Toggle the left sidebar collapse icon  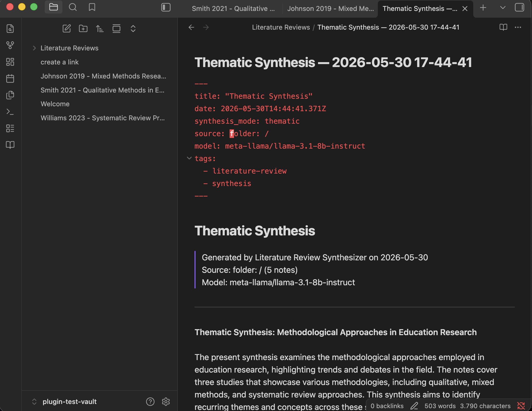(166, 7)
